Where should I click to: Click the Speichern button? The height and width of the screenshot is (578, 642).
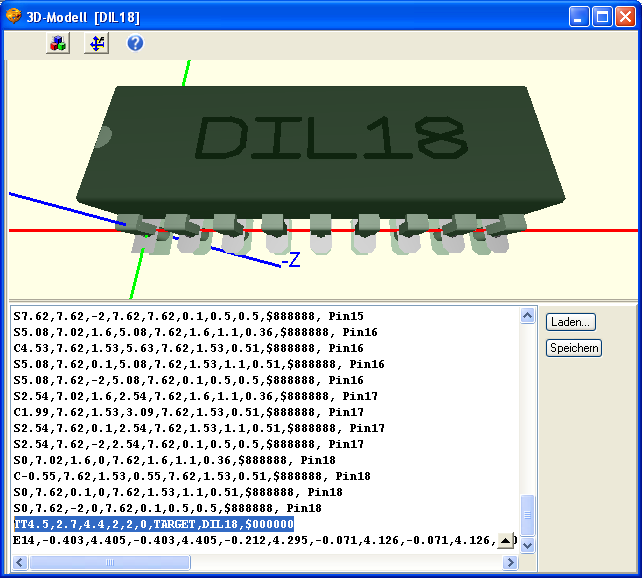tap(574, 348)
